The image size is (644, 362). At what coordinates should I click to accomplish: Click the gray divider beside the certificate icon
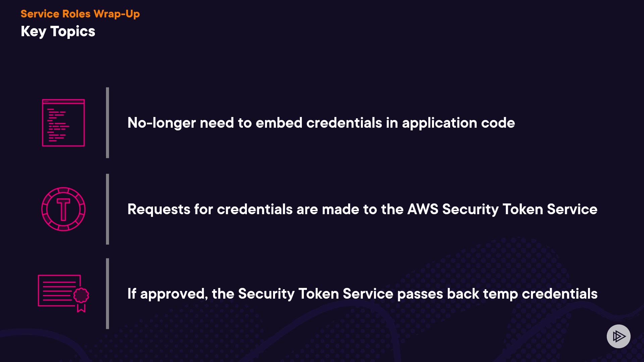107,294
